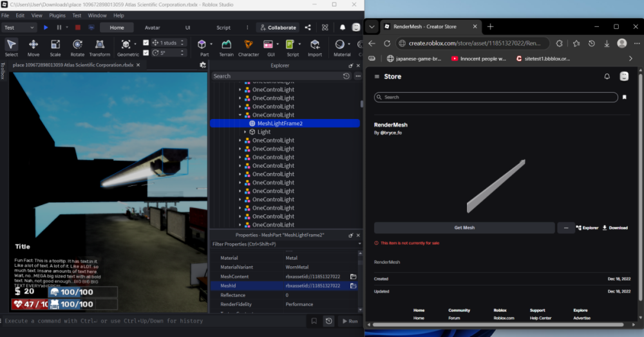Click the bookmark icon beside Store search
Viewport: 644px width, 337px height.
click(x=624, y=97)
